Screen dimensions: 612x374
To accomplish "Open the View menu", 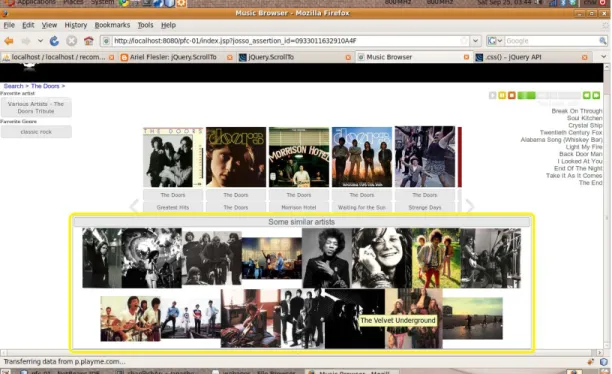I will pyautogui.click(x=49, y=25).
